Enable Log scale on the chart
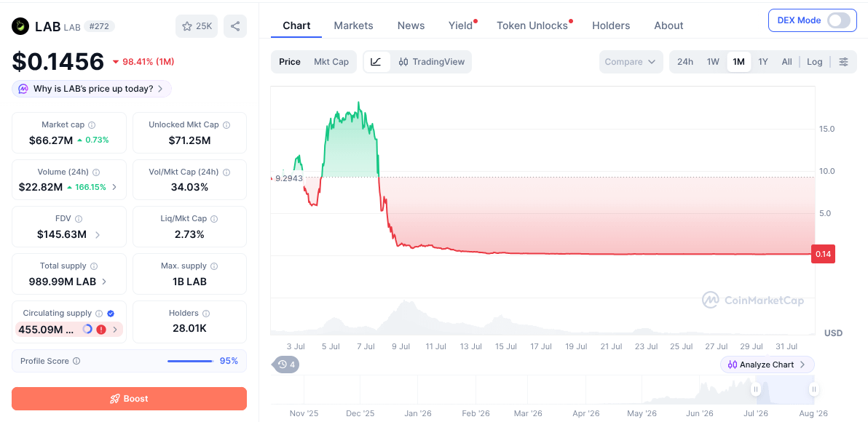 click(814, 62)
